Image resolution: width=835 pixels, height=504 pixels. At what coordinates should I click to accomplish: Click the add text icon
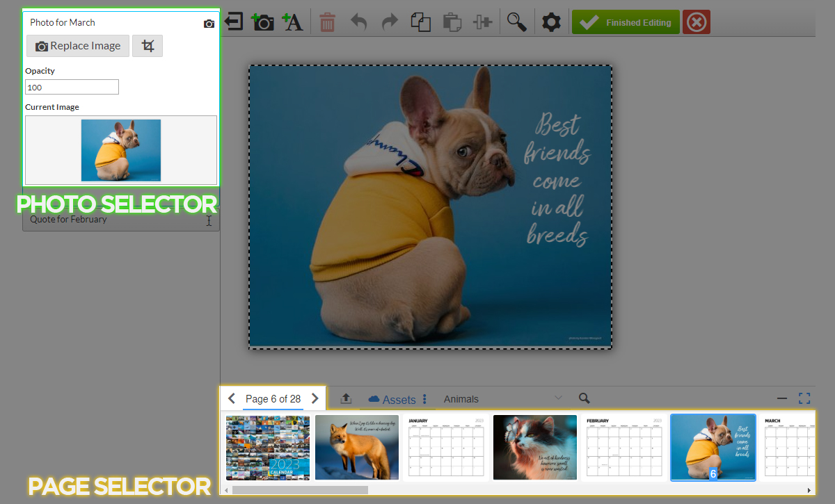[x=292, y=22]
